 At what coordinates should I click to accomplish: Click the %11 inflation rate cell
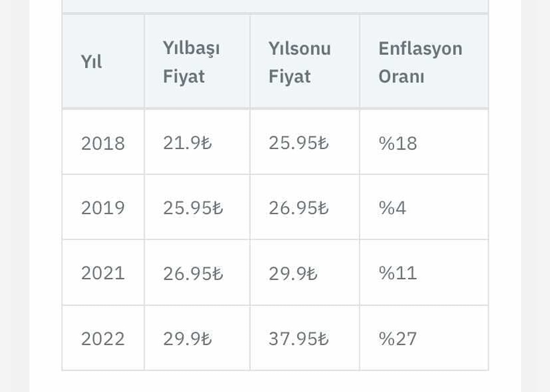click(398, 273)
